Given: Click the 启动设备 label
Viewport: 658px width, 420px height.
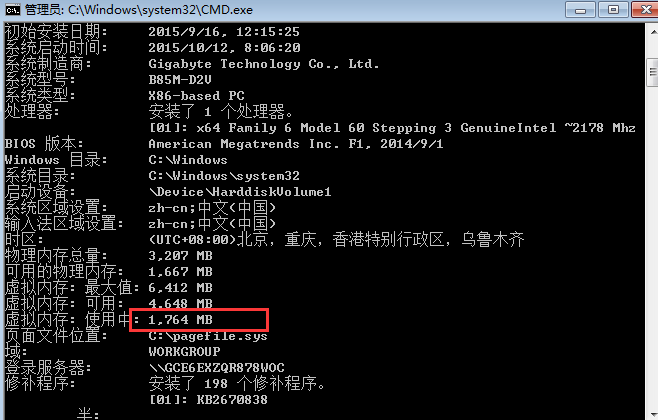Looking at the screenshot, I should 39,192.
